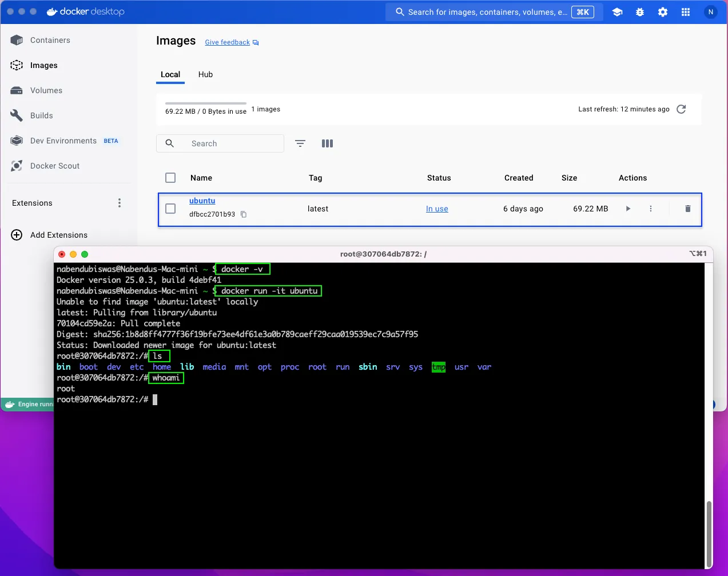Open Dev Environments in sidebar
The height and width of the screenshot is (576, 728).
(64, 141)
